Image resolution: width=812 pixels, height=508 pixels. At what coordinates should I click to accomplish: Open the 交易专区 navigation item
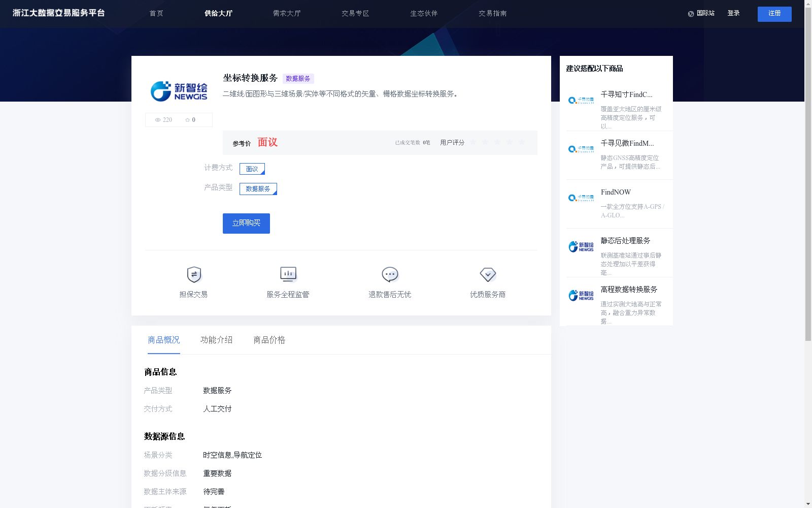point(355,14)
